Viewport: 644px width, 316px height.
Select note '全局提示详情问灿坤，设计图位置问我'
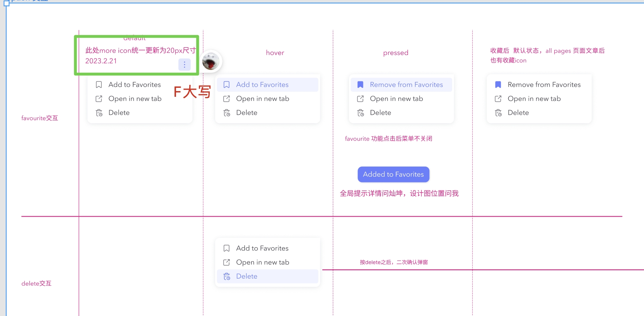(399, 194)
